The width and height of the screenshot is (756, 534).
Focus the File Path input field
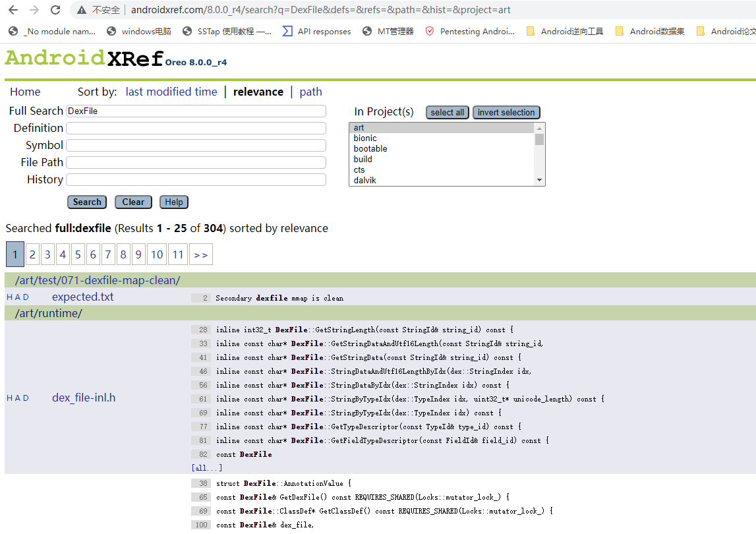point(196,163)
